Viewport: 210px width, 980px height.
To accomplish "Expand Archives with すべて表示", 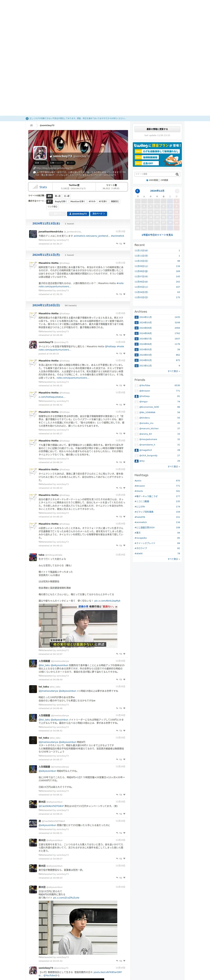I will (x=174, y=371).
